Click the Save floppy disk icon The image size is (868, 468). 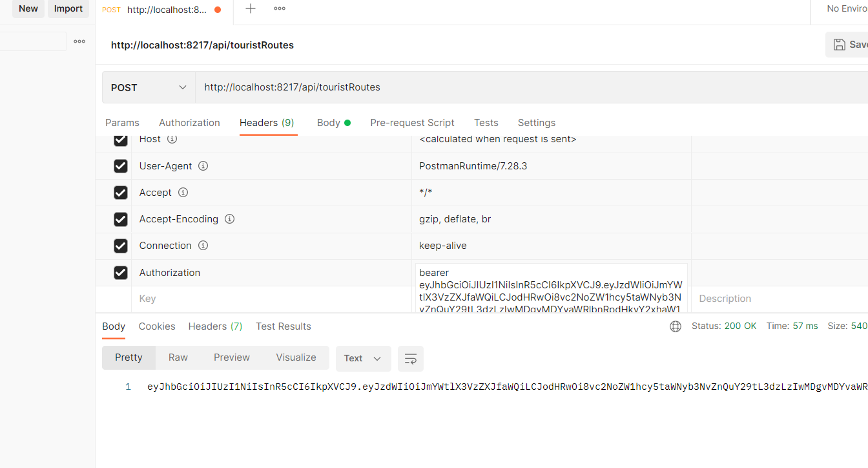[x=840, y=45]
